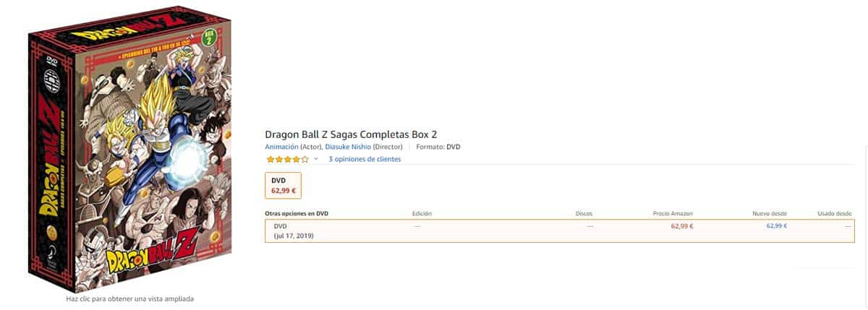Click the 'Haz clic para obtener una vista ampliada' caption
Image resolution: width=868 pixels, height=310 pixels.
pyautogui.click(x=130, y=298)
